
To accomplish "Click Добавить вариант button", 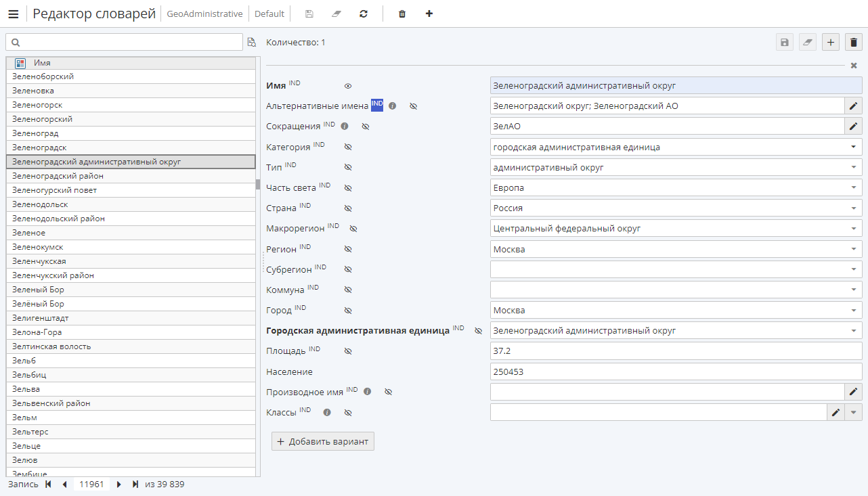I will coord(323,441).
